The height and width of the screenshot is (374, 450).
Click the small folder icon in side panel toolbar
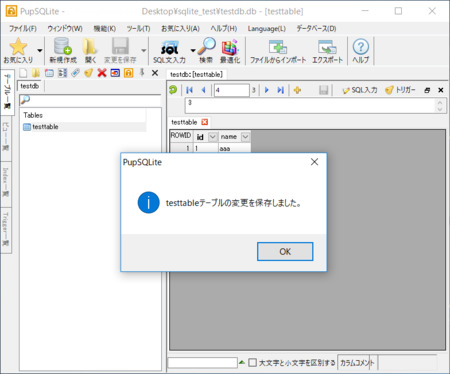coord(36,73)
